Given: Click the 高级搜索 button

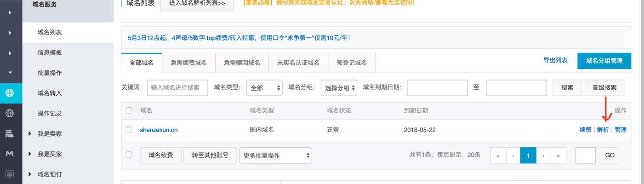Looking at the screenshot, I should tap(604, 87).
